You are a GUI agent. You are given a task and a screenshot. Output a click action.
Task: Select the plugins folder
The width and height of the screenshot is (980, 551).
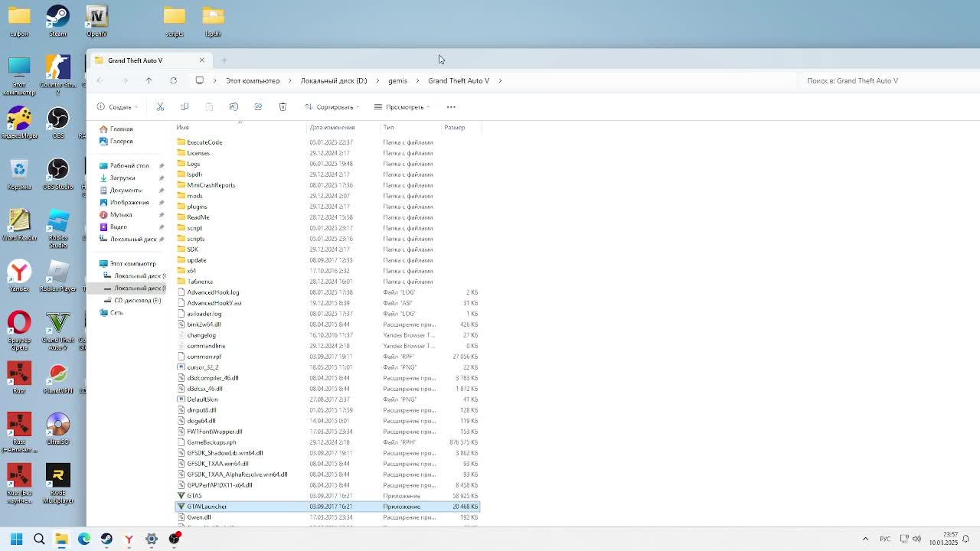(197, 207)
